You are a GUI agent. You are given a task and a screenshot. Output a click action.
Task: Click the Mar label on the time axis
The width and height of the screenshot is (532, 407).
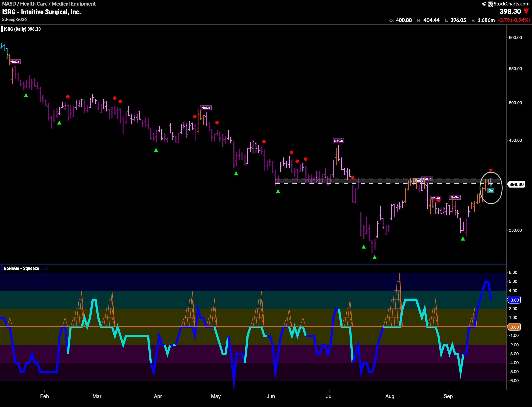(x=97, y=396)
